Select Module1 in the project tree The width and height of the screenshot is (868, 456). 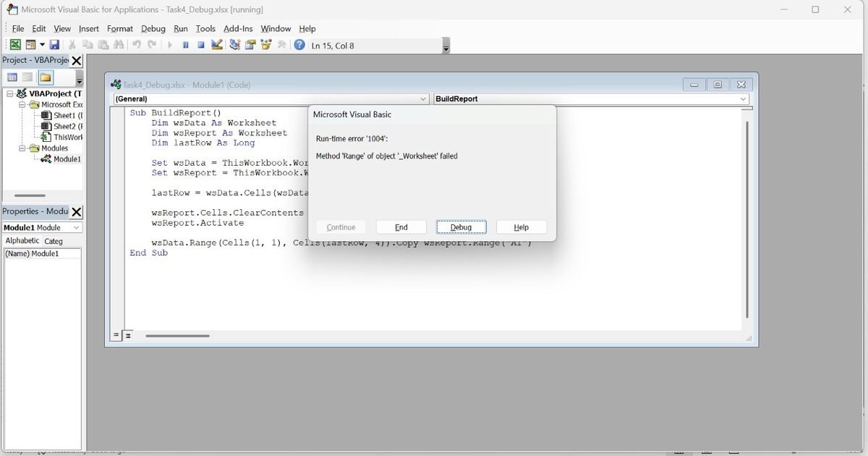click(x=61, y=159)
